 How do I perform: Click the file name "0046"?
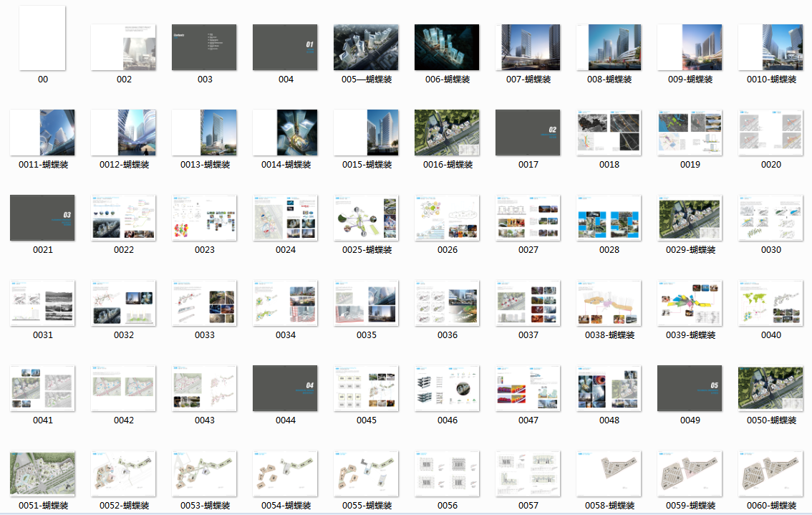coord(448,420)
